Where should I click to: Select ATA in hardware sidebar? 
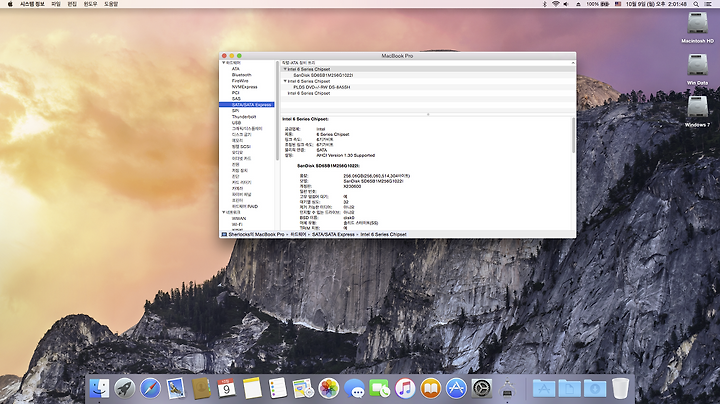click(236, 68)
